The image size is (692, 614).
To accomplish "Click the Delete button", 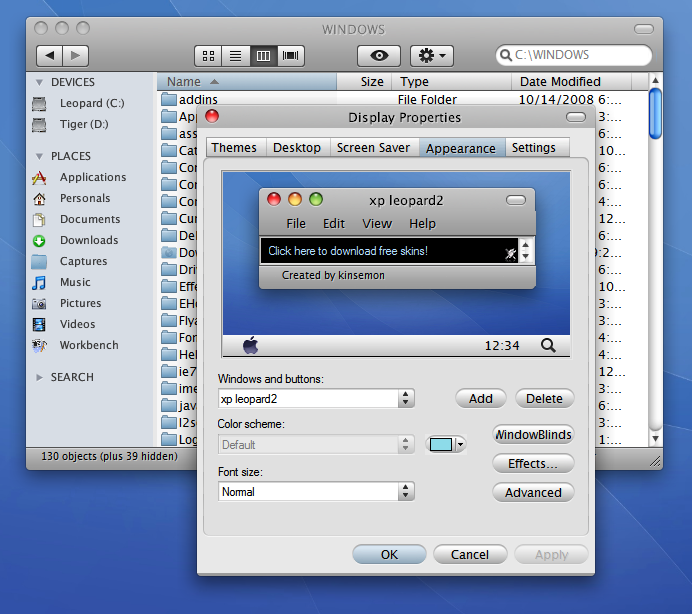I will click(544, 399).
